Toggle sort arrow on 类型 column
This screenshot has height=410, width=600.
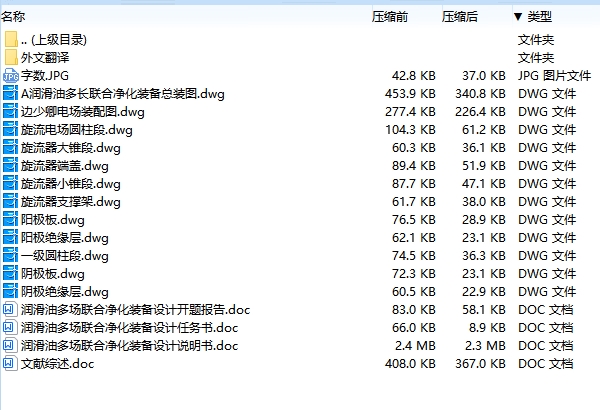[518, 16]
